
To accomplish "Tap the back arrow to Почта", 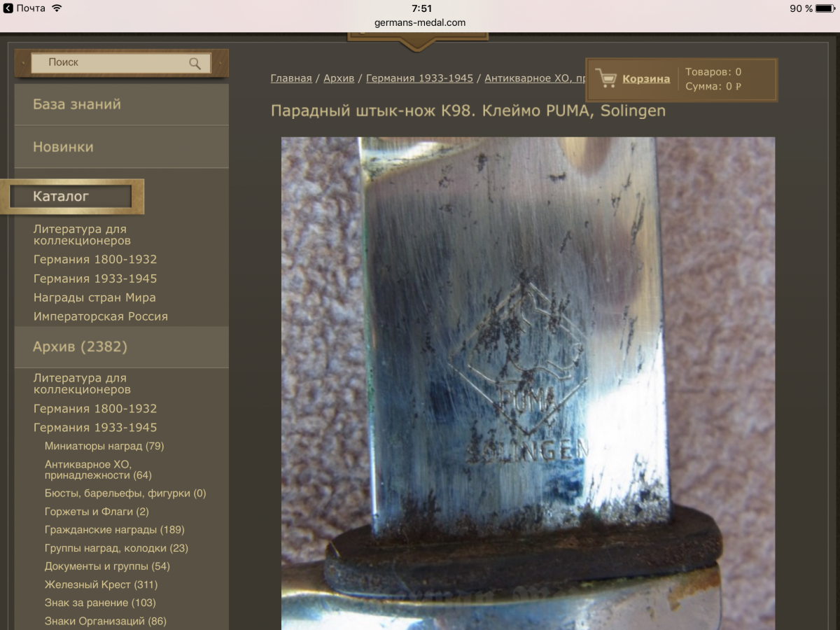I will pos(8,8).
